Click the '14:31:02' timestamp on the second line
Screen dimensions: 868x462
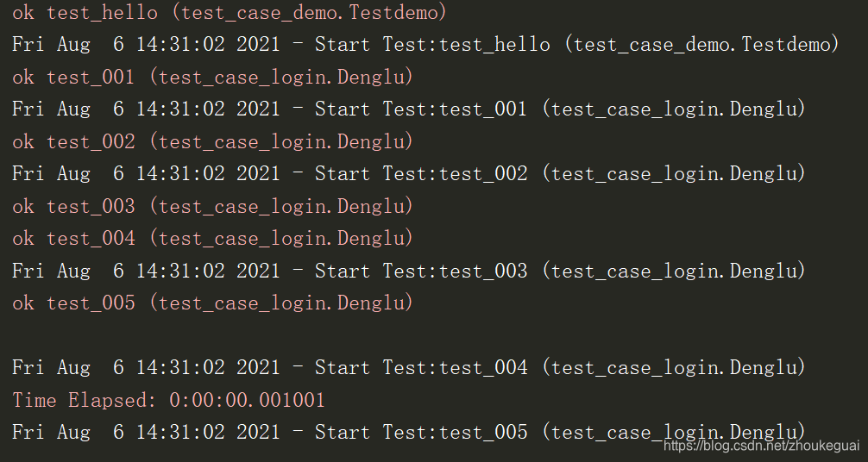click(x=180, y=44)
